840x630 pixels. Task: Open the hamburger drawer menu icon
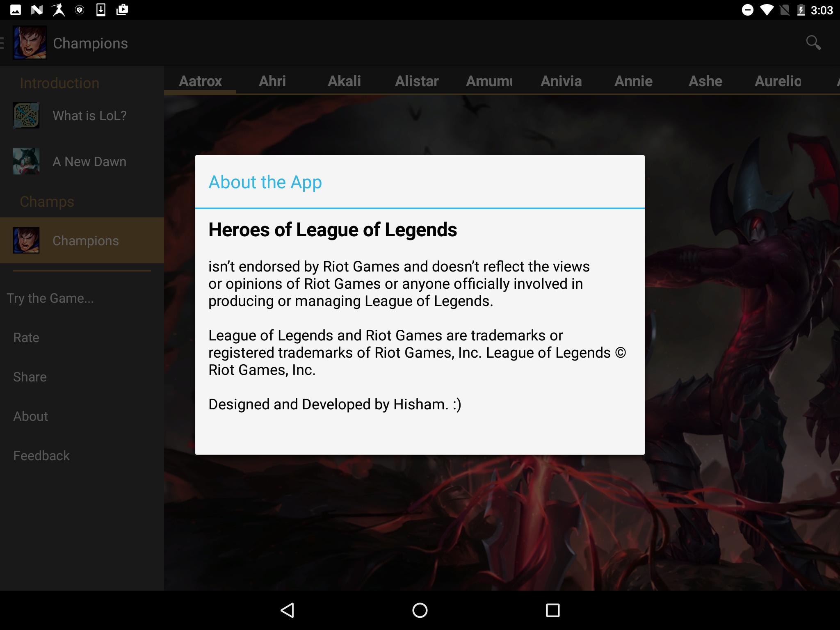(x=2, y=43)
